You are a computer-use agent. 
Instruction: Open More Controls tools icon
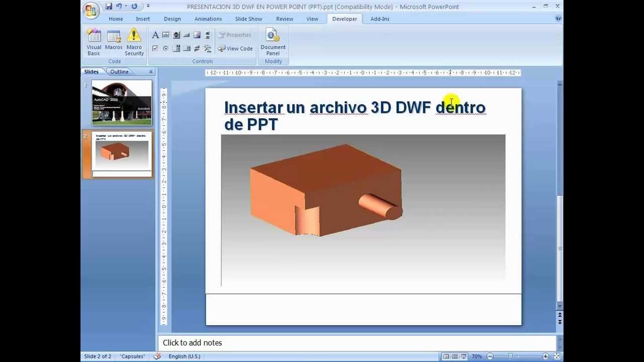(x=207, y=49)
